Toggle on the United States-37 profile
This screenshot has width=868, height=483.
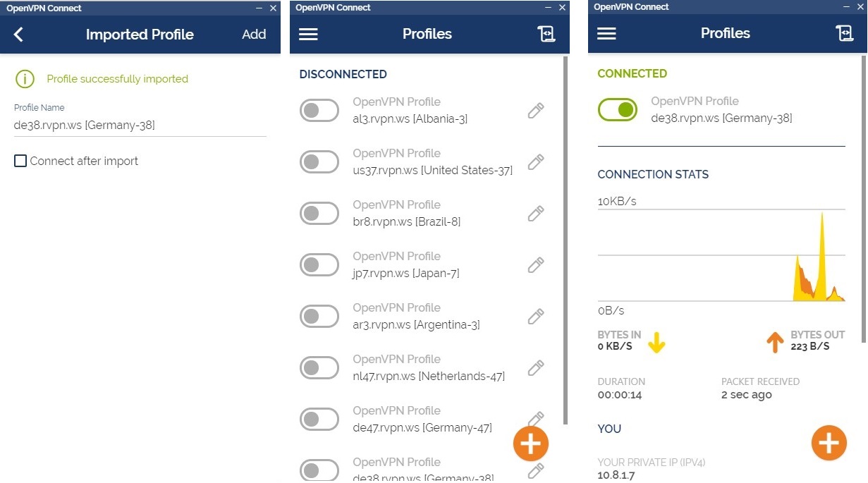tap(319, 162)
